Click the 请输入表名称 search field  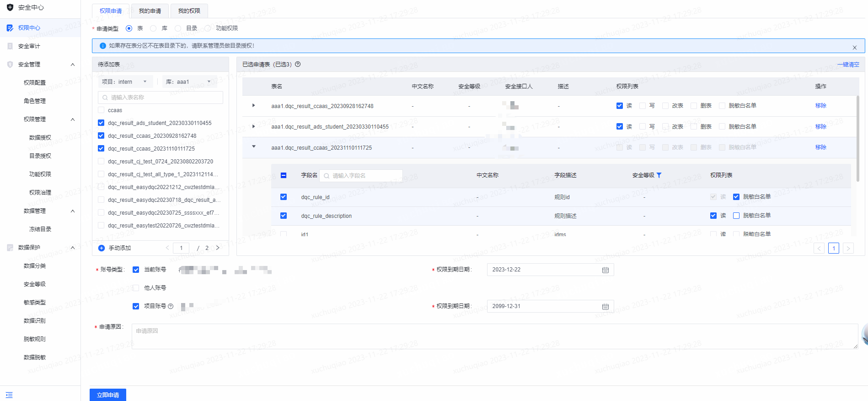coord(161,98)
